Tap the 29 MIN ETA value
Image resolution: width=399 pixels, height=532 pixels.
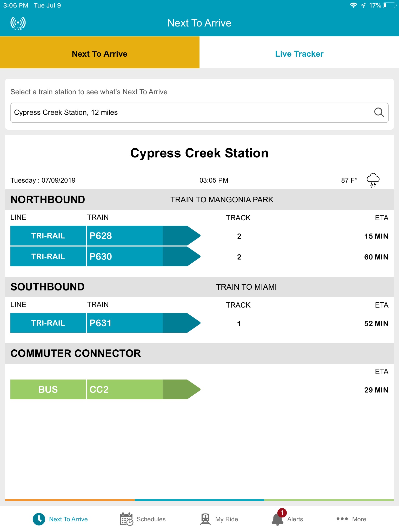[x=376, y=390]
